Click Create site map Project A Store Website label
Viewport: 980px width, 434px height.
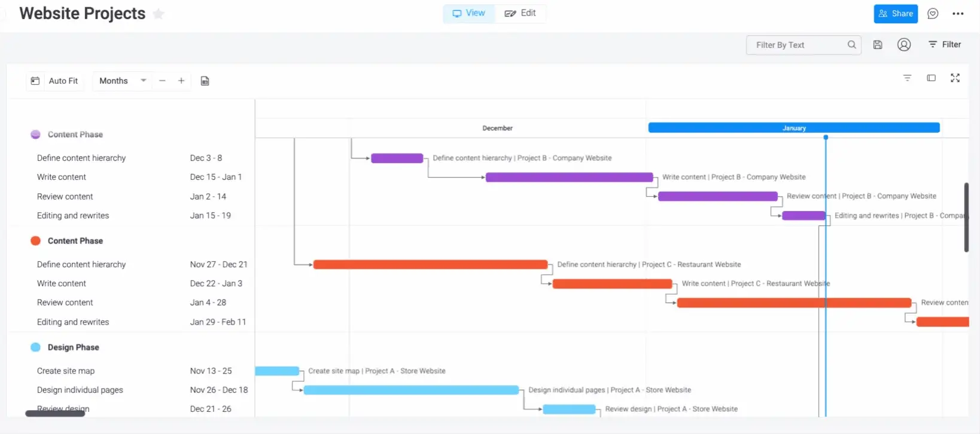click(x=377, y=371)
